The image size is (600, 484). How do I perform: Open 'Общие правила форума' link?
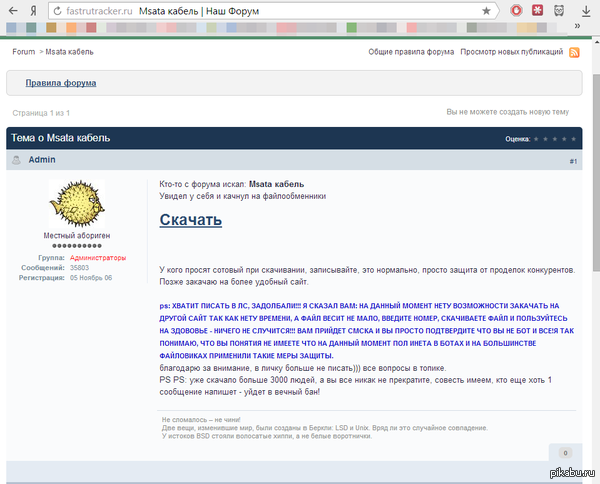(410, 51)
